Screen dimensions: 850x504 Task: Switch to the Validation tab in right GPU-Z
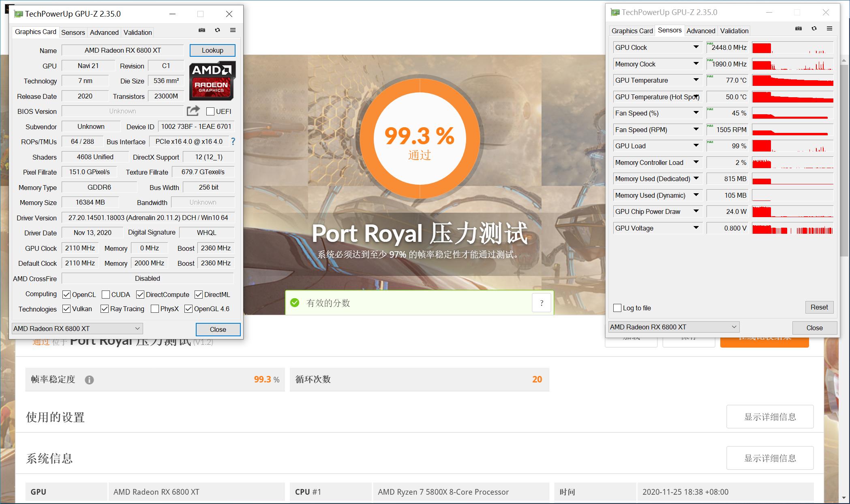[x=734, y=30]
